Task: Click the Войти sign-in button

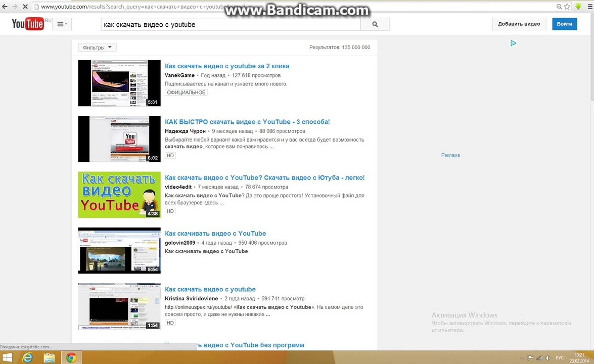Action: (x=565, y=24)
